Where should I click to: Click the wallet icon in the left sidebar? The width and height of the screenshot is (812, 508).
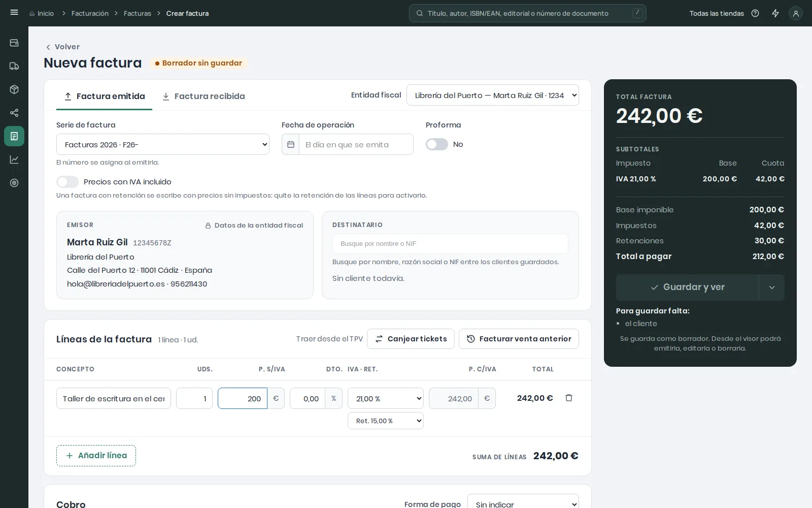point(14,43)
